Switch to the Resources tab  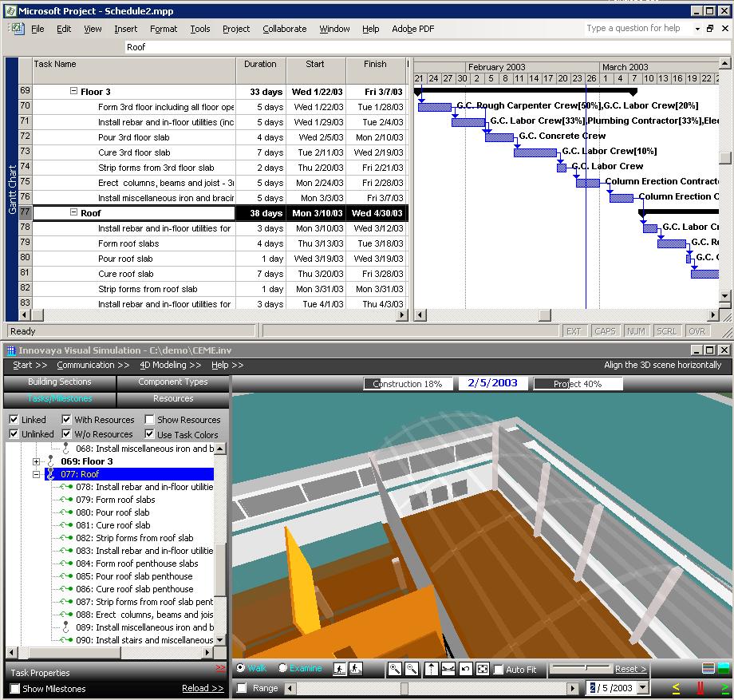(x=173, y=399)
